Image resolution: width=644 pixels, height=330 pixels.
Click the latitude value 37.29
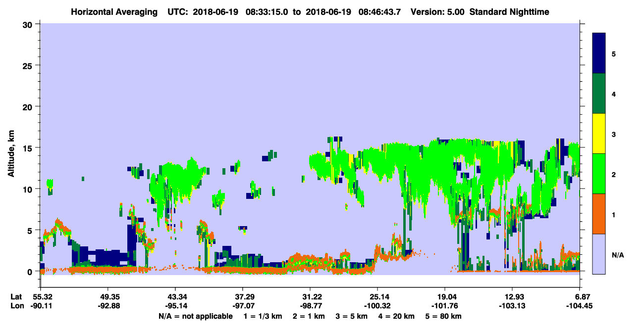coord(242,297)
